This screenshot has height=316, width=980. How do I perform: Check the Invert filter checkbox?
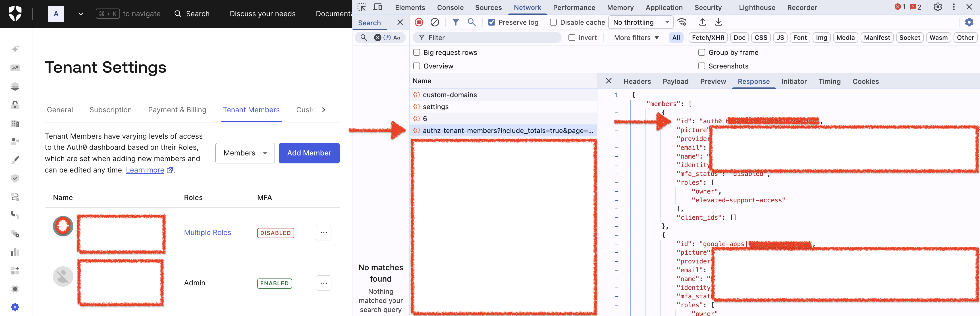point(572,38)
